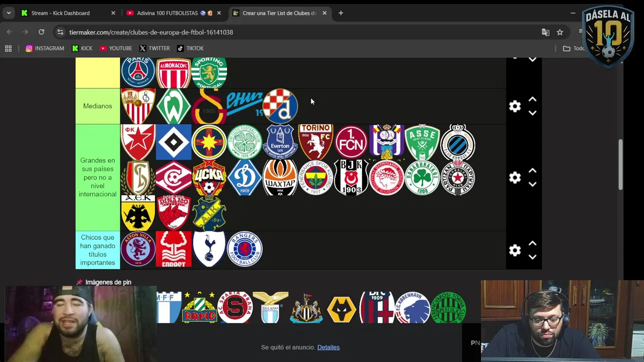Select the Olympiacos logo
Image resolution: width=644 pixels, height=362 pixels.
pyautogui.click(x=387, y=177)
